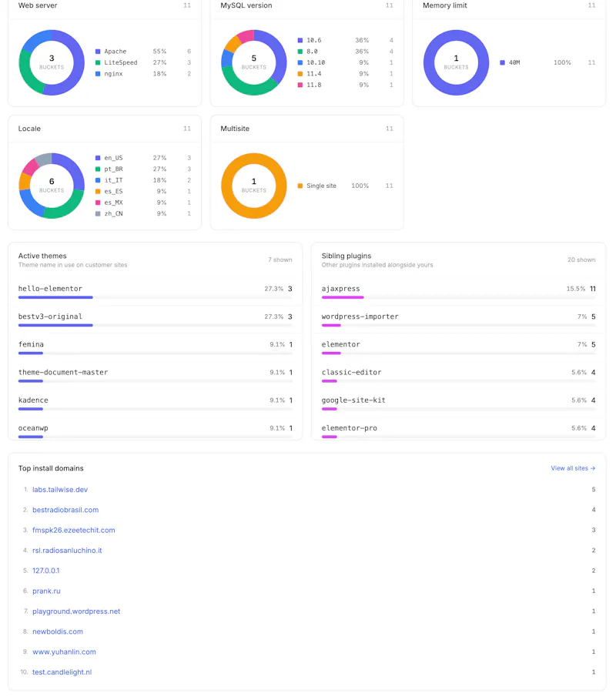The width and height of the screenshot is (616, 700).
Task: Select the ajaxpress plugin row
Action: [x=458, y=292]
